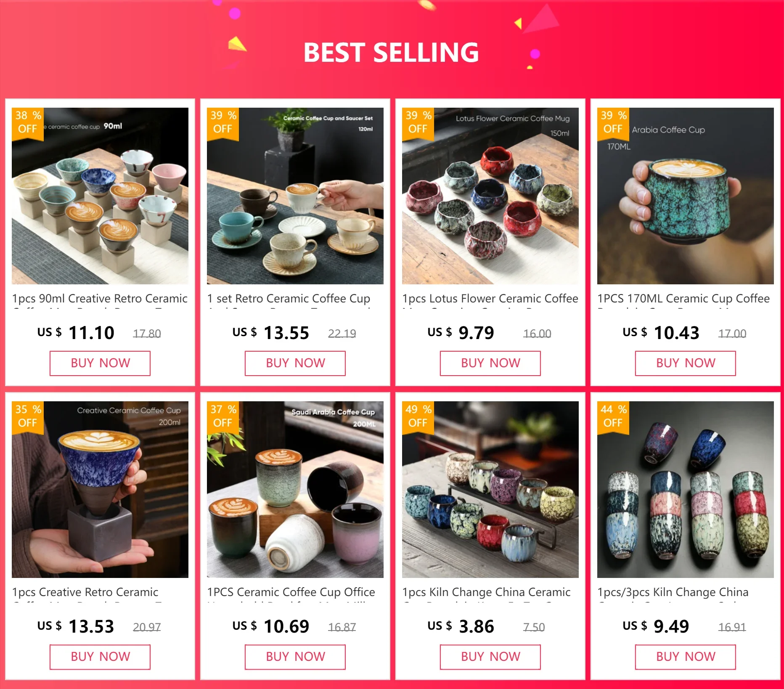The height and width of the screenshot is (689, 784).
Task: Click title '1 set Retro Ceramic Coffee Cup'
Action: coord(289,299)
